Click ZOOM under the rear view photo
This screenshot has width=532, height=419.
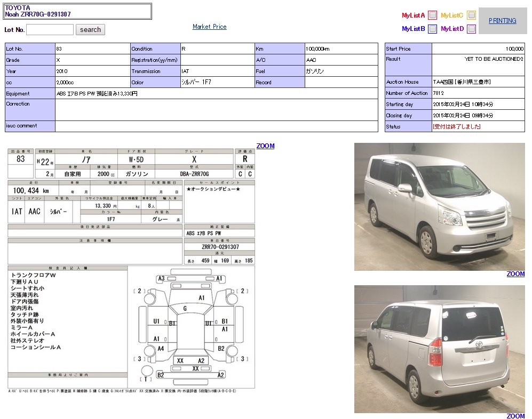click(x=515, y=416)
